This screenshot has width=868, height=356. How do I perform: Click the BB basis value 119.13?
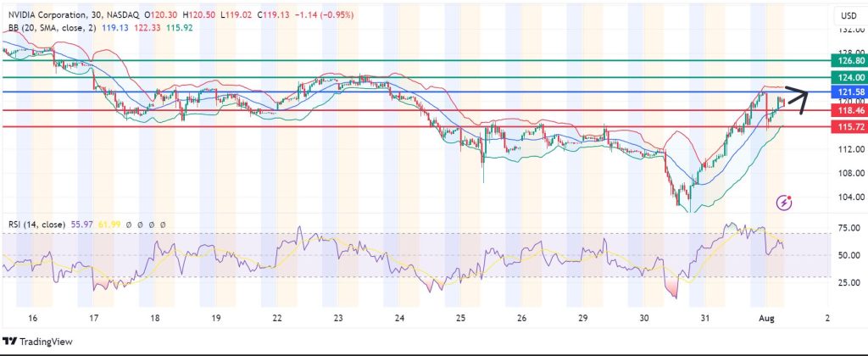(x=115, y=27)
